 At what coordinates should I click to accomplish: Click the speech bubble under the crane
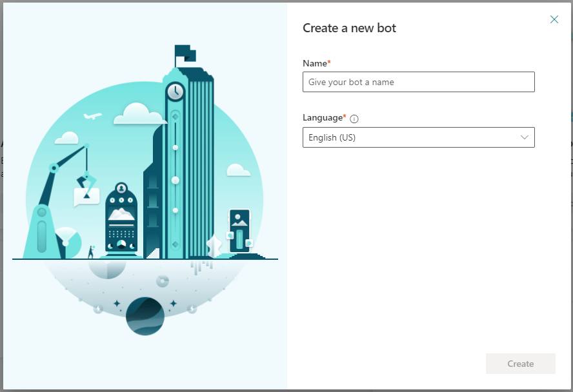point(86,196)
